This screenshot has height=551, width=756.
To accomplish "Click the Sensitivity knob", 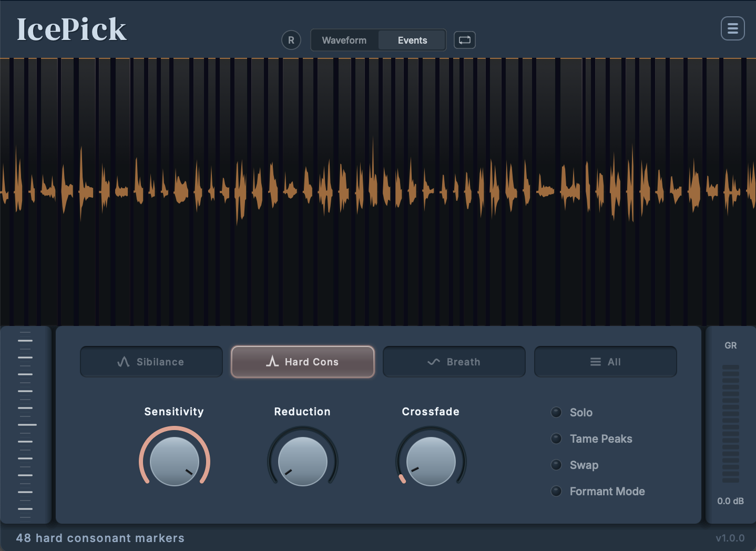I will point(175,462).
